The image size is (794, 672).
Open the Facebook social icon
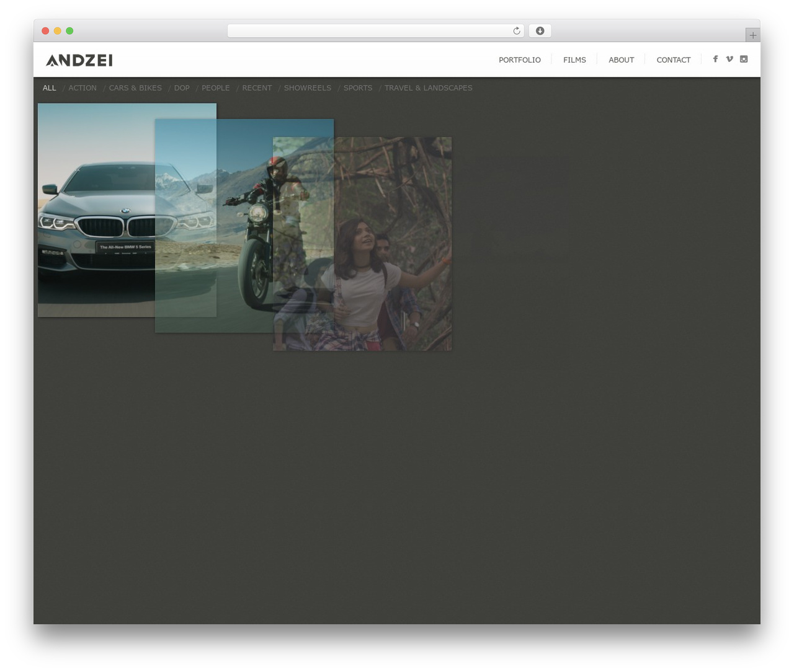pos(715,59)
